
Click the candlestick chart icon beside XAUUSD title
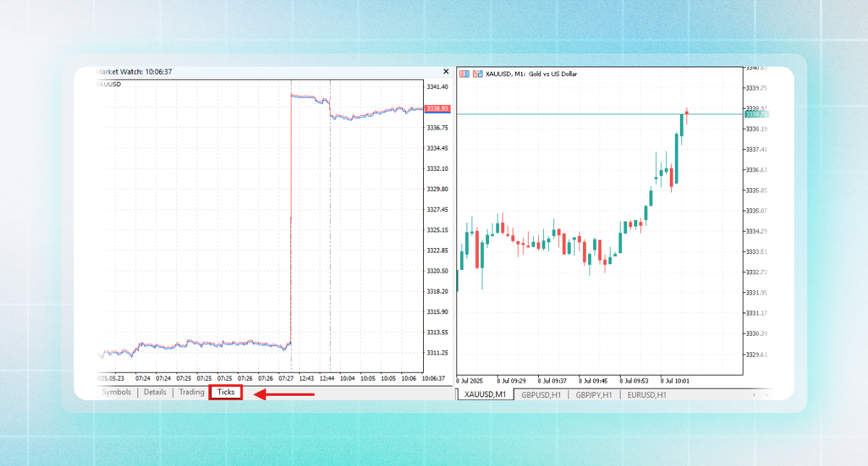coord(477,74)
